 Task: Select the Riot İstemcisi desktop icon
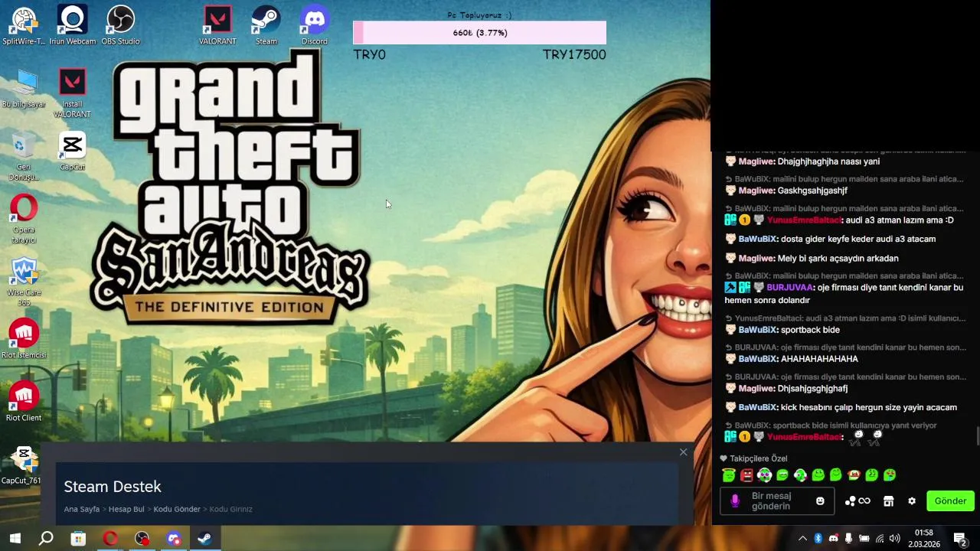[x=24, y=339]
